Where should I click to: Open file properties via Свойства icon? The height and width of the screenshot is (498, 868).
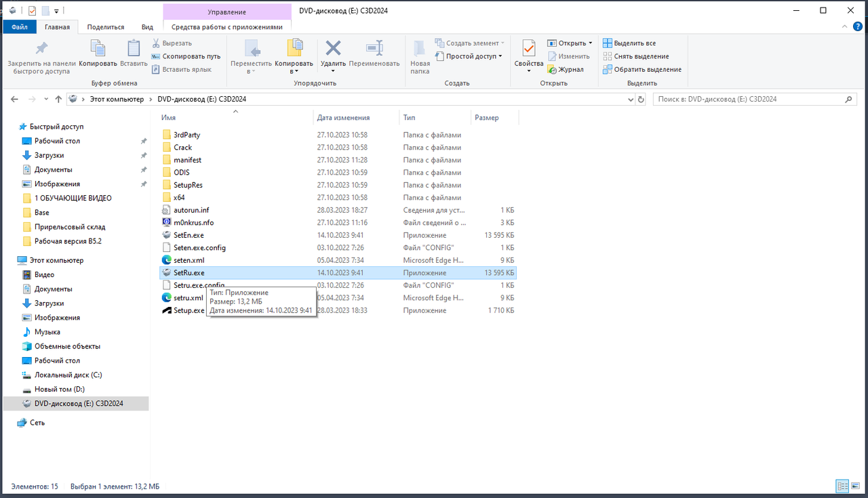pos(528,51)
